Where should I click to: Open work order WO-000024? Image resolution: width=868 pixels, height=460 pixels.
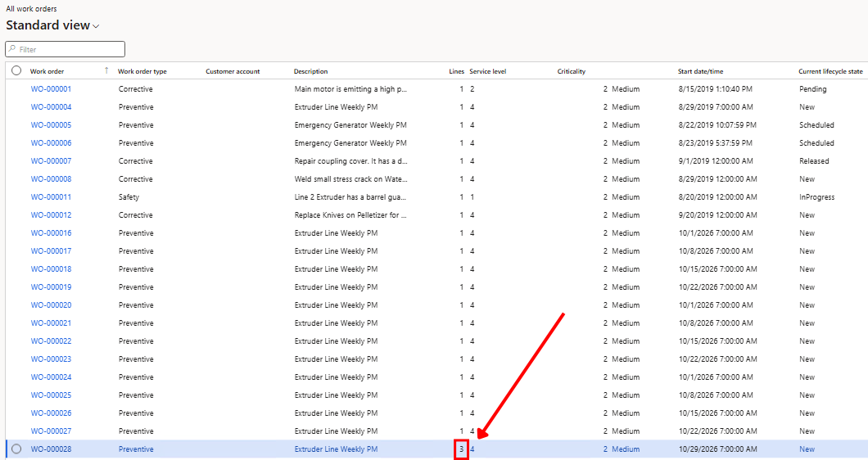click(x=51, y=377)
